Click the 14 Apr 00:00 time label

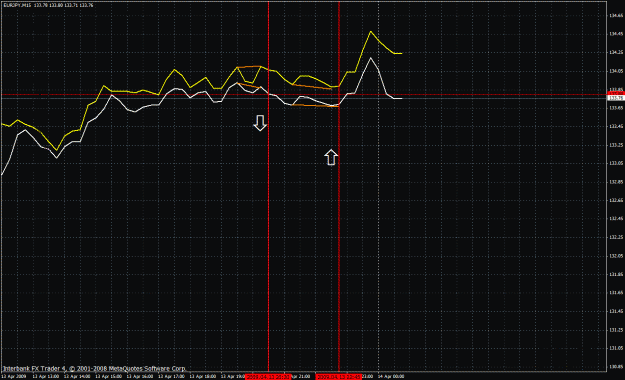[x=391, y=376]
